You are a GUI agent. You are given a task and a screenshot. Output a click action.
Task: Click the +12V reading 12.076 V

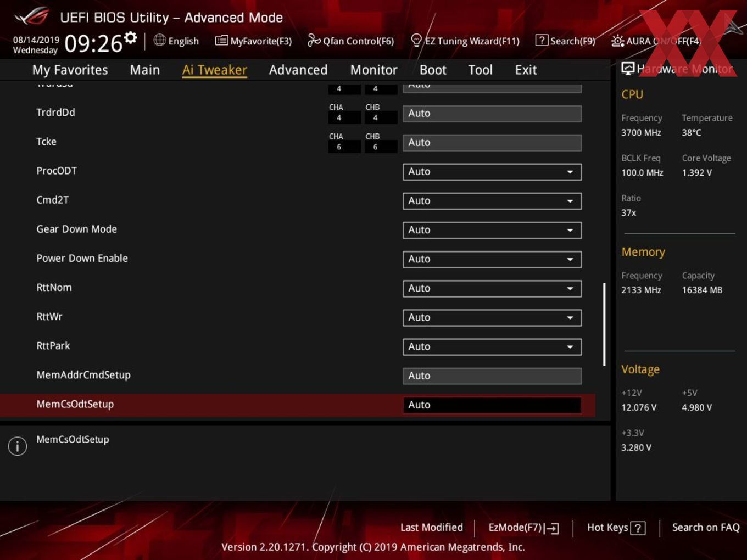pyautogui.click(x=638, y=407)
